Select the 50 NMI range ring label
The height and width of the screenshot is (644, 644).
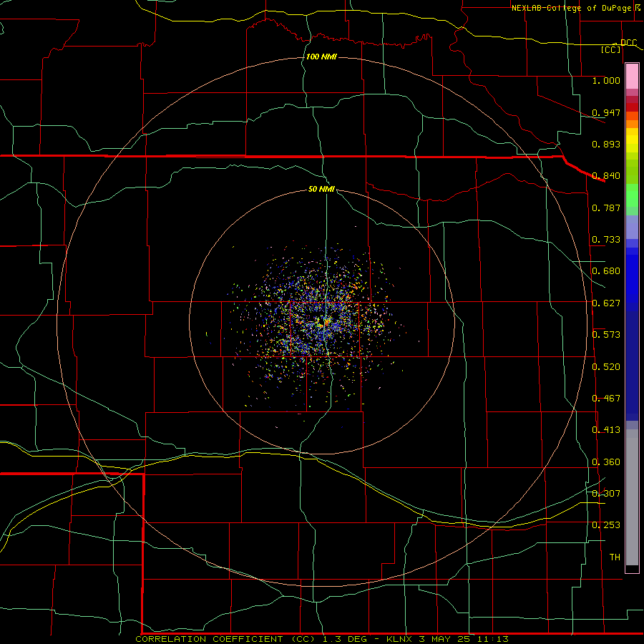point(321,189)
